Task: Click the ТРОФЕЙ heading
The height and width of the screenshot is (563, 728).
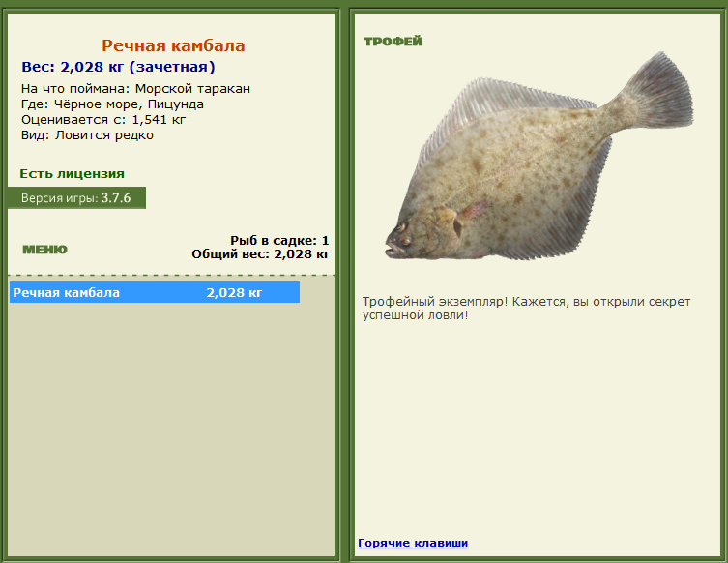Action: coord(393,42)
